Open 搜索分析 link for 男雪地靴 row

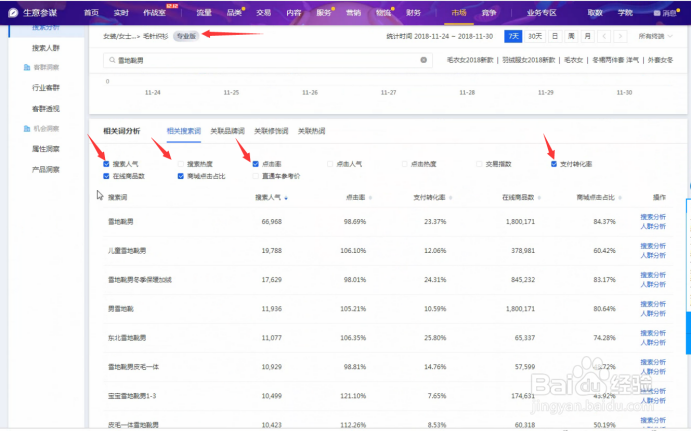[x=653, y=304]
